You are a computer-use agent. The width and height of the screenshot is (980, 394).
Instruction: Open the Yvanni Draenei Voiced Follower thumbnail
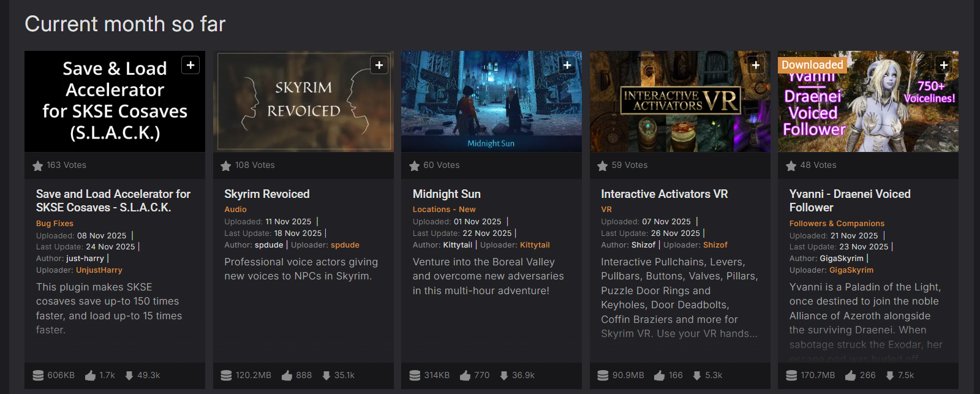(868, 101)
